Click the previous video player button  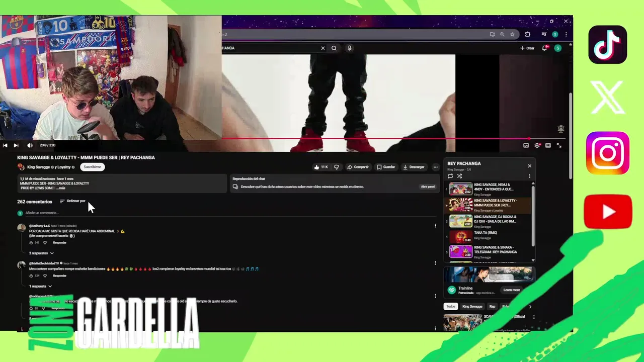[x=5, y=145]
